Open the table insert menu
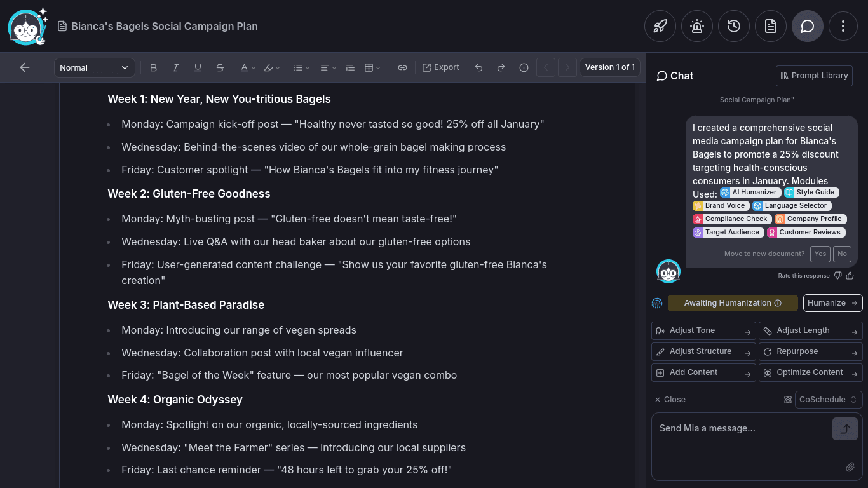 pyautogui.click(x=372, y=67)
